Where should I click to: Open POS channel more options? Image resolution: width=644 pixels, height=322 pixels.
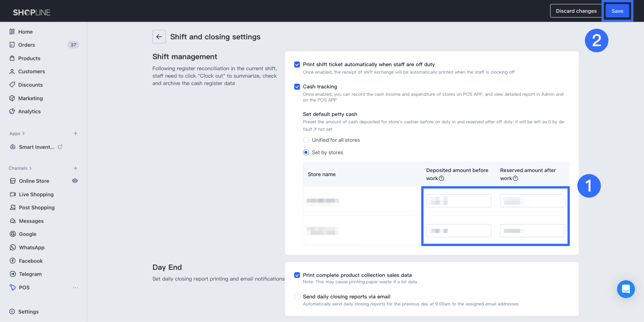(x=76, y=287)
